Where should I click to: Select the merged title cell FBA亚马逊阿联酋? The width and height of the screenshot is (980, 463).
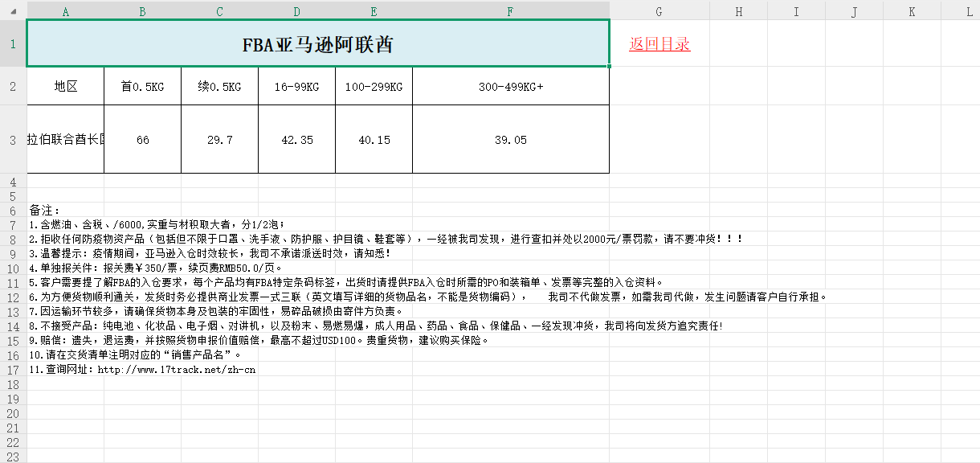coord(318,44)
